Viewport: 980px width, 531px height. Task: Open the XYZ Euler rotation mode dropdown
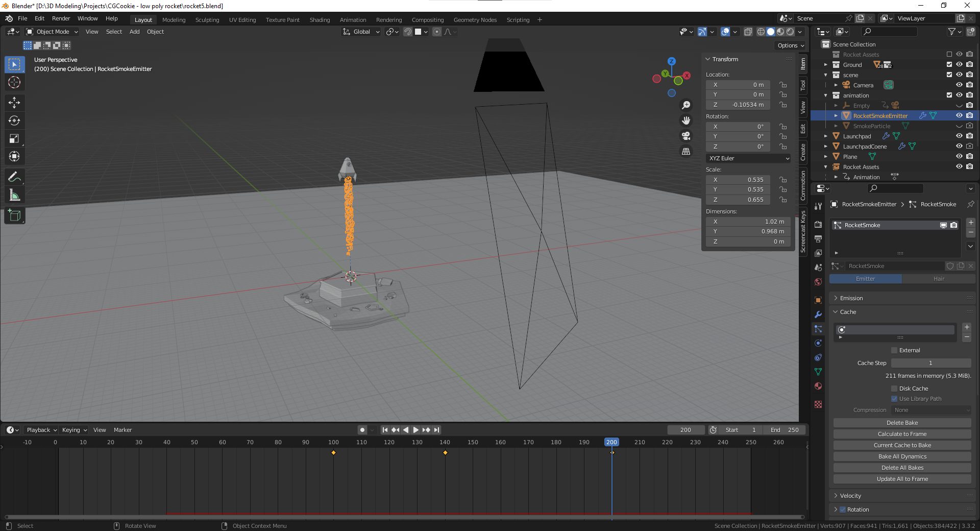click(x=748, y=158)
